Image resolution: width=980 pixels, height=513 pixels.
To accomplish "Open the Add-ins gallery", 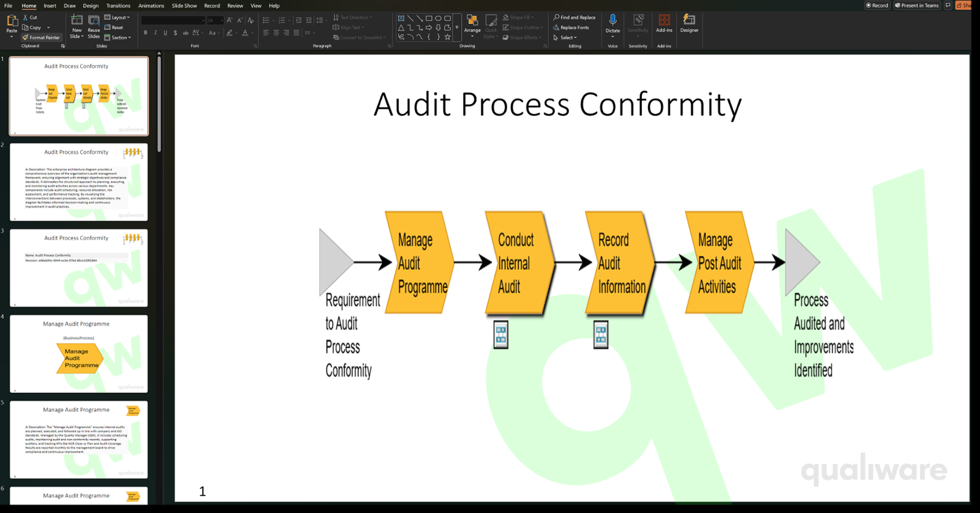I will (x=664, y=24).
